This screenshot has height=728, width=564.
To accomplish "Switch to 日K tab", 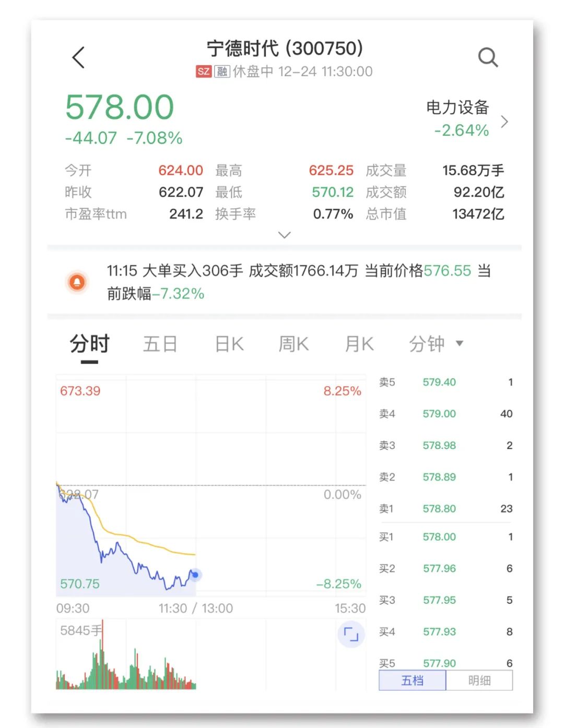I will (229, 344).
